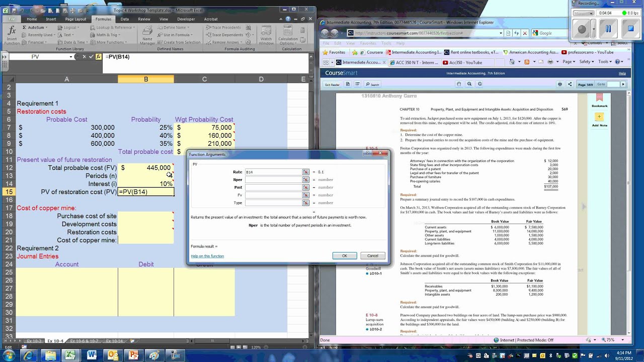Pause the screen recording
Image resolution: width=644 pixels, height=362 pixels.
[608, 29]
